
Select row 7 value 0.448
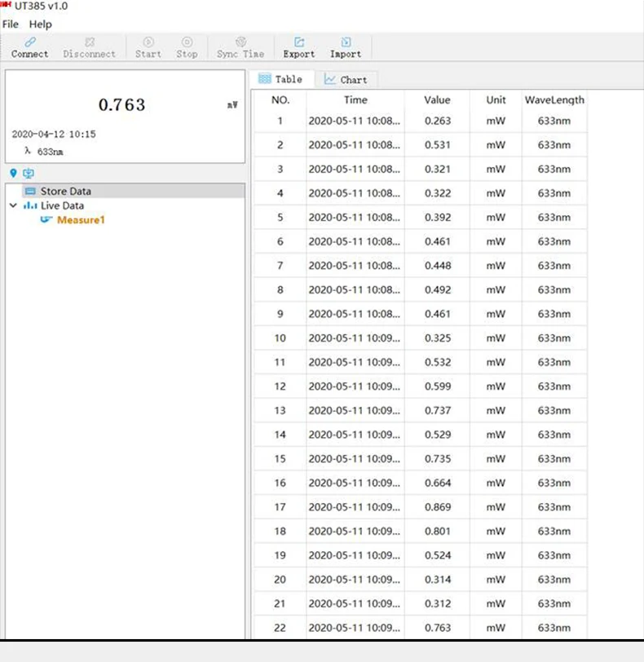(438, 266)
